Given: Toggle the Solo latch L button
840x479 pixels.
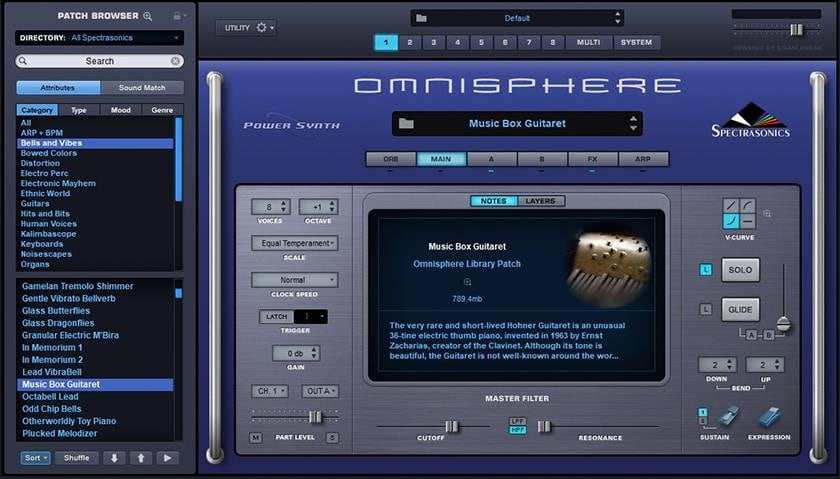Looking at the screenshot, I should pos(706,270).
